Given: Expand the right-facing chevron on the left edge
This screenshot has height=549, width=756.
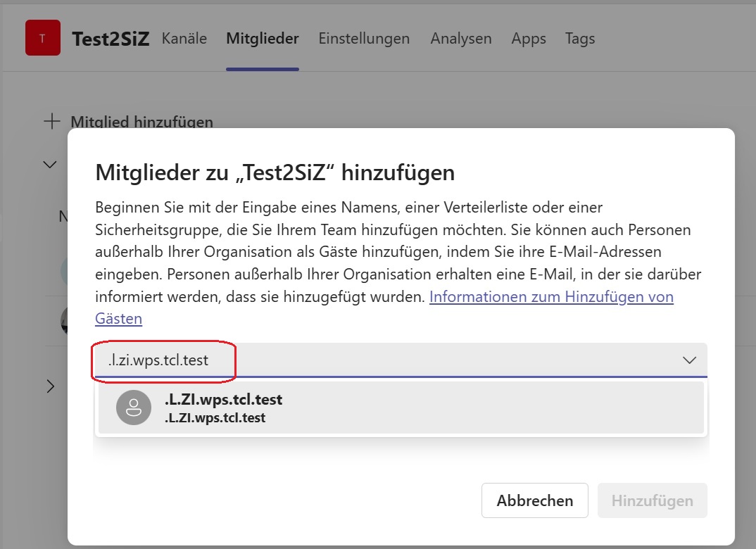Looking at the screenshot, I should (49, 386).
